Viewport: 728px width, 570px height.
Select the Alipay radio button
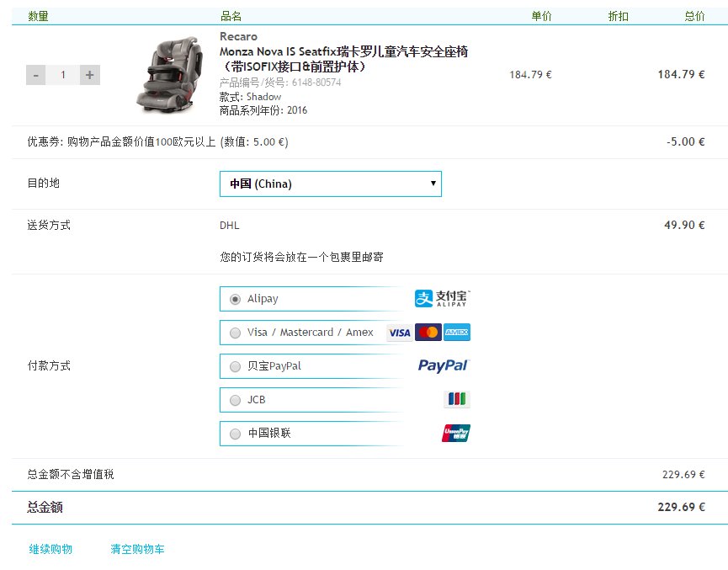pyautogui.click(x=236, y=299)
